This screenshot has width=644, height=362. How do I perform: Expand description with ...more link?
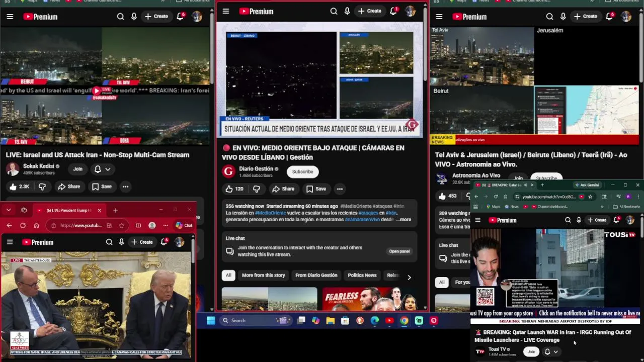coord(404,220)
